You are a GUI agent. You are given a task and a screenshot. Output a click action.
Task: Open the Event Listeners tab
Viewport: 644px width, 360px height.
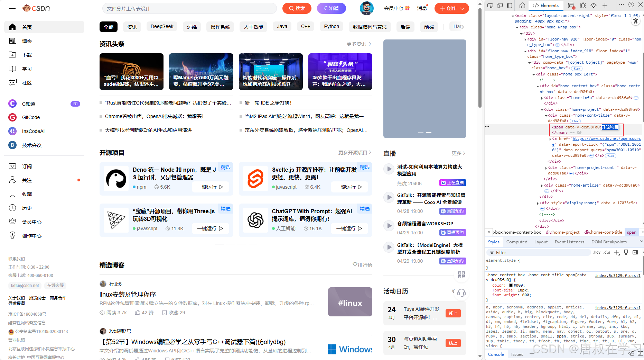pyautogui.click(x=569, y=242)
